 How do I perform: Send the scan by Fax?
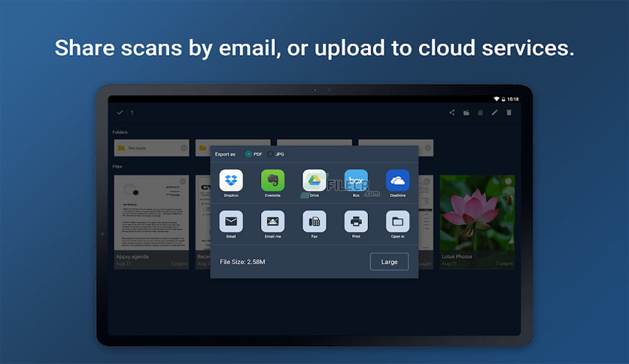(314, 221)
